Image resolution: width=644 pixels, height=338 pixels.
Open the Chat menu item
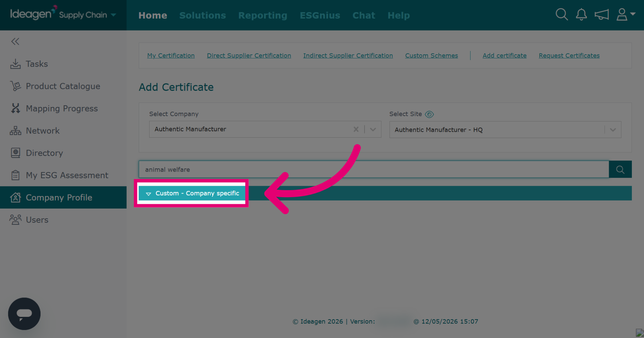(x=364, y=15)
